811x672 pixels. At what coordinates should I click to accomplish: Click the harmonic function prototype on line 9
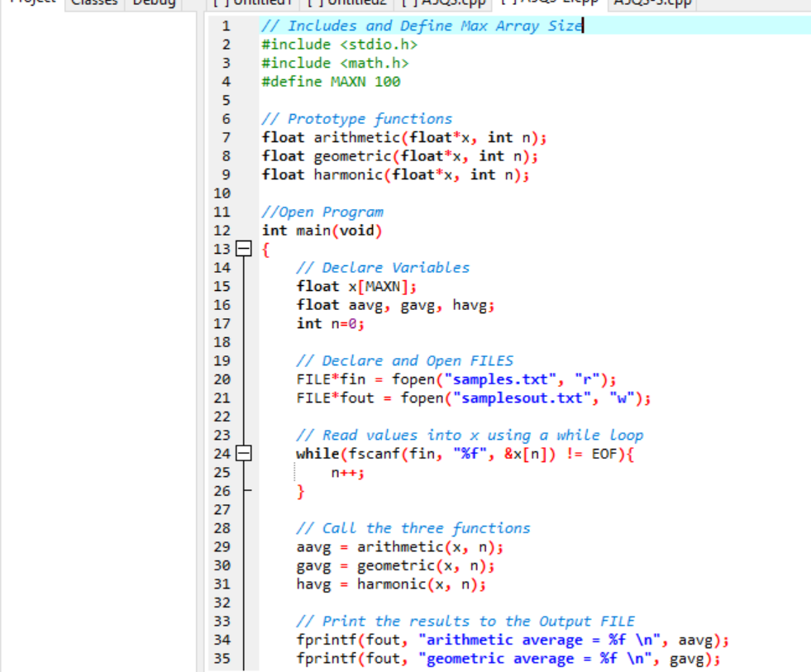396,175
